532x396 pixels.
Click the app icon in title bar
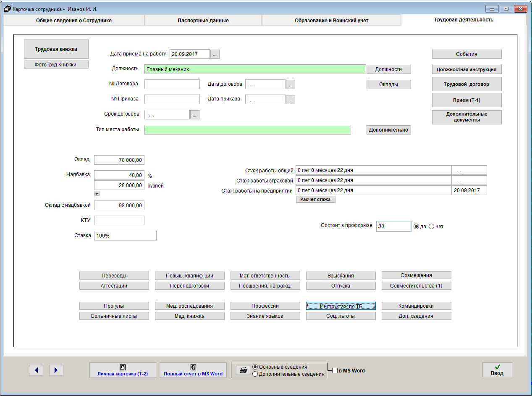[x=8, y=8]
